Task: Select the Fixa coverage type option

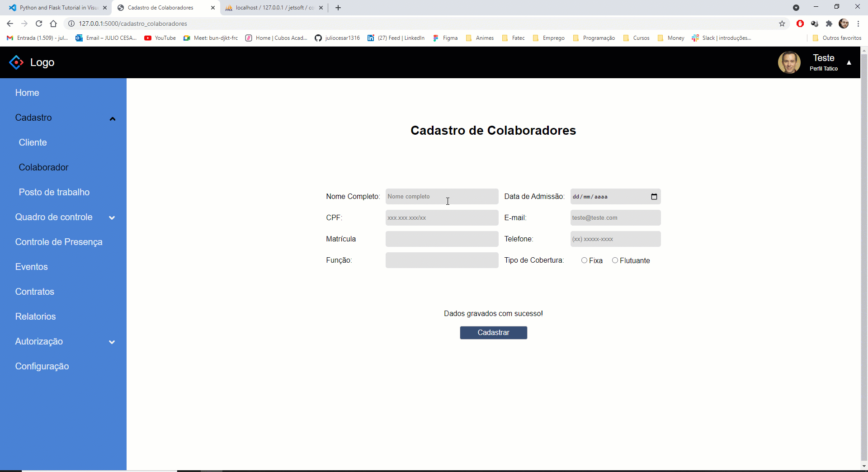Action: point(585,260)
